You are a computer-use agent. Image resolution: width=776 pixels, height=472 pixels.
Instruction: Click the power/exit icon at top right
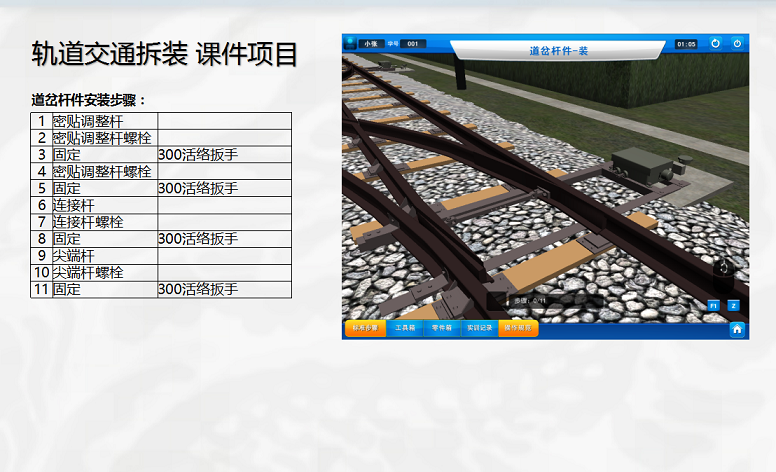[737, 44]
